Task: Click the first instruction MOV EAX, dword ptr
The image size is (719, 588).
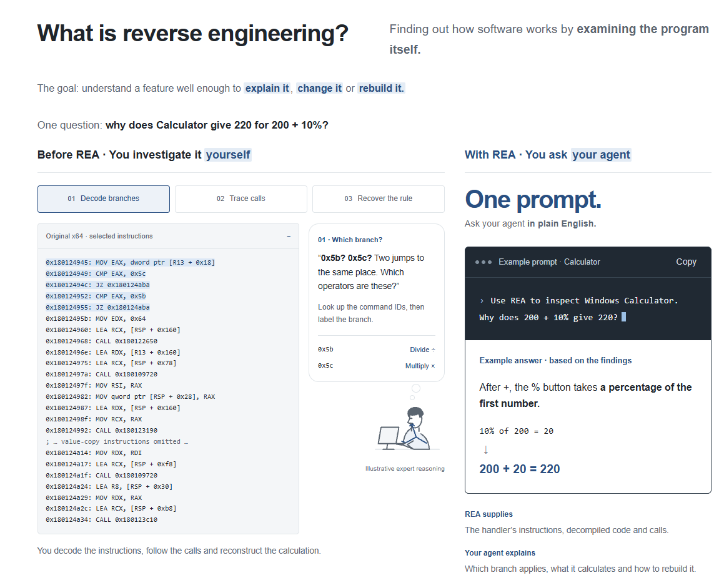Action: coord(130,263)
